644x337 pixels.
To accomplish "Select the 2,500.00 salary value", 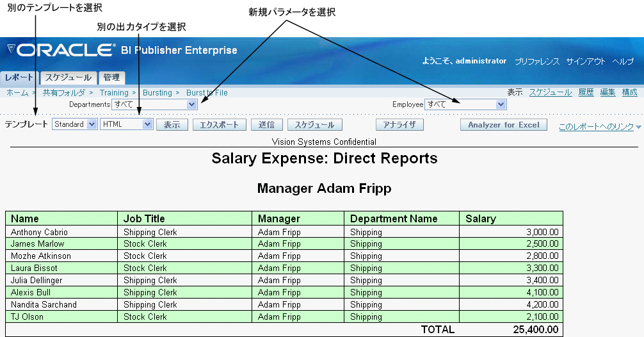I will pyautogui.click(x=542, y=243).
